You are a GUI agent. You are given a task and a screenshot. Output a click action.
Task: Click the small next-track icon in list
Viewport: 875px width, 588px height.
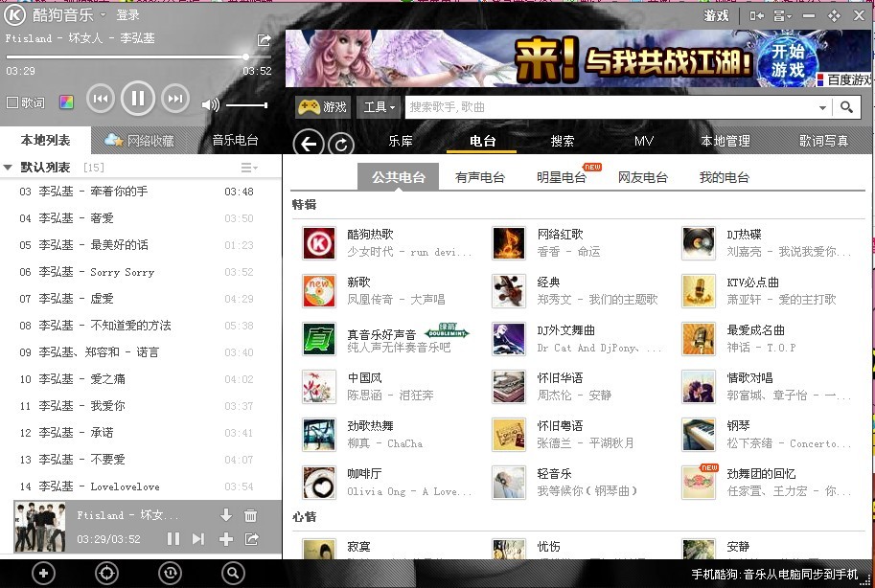[198, 539]
